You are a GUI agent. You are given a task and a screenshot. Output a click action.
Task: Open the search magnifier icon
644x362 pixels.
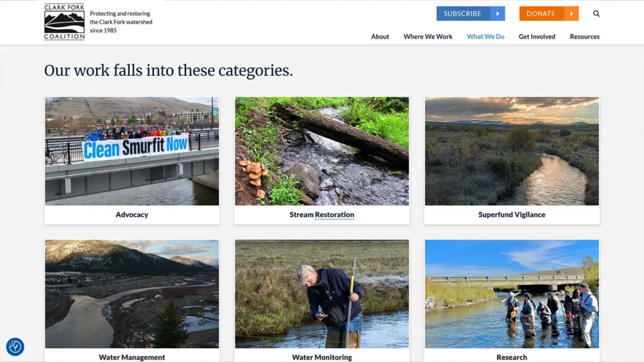pyautogui.click(x=596, y=14)
